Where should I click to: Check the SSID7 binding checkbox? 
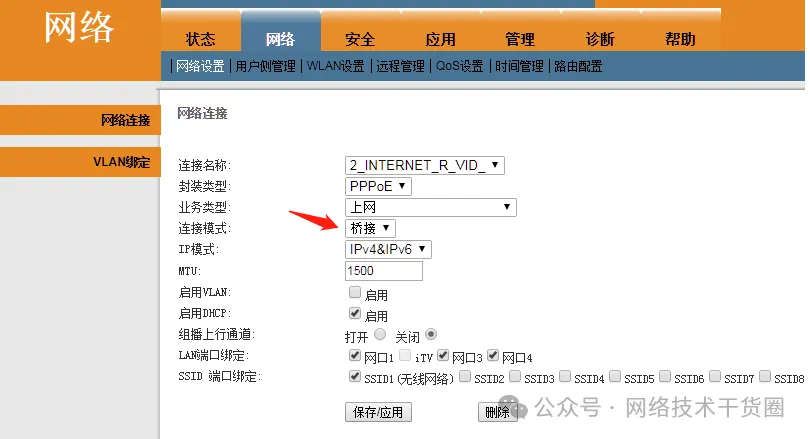pos(715,376)
